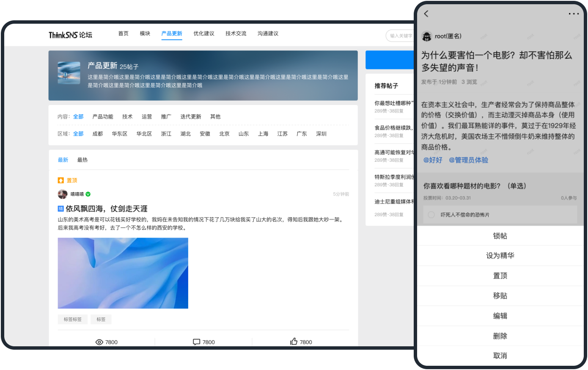Image resolution: width=588 pixels, height=370 pixels.
Task: Select 全部 in the 区域 filter row
Action: point(78,134)
